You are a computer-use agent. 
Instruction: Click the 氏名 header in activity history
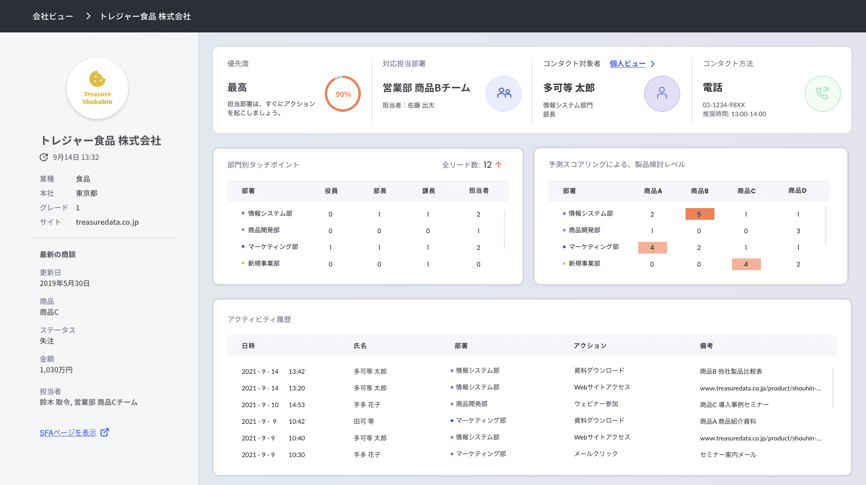[360, 346]
